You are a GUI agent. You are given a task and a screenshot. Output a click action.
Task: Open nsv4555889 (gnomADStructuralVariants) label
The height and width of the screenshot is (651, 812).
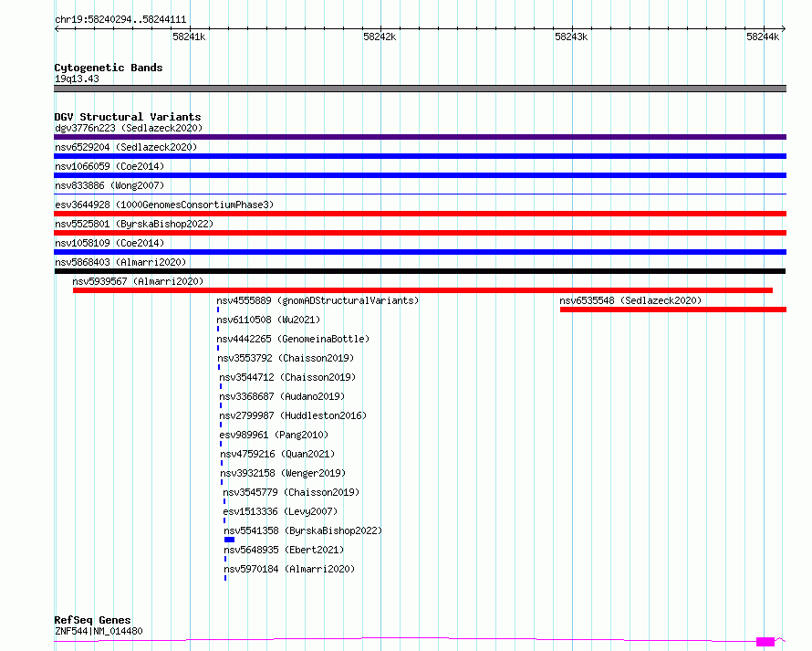pos(318,300)
